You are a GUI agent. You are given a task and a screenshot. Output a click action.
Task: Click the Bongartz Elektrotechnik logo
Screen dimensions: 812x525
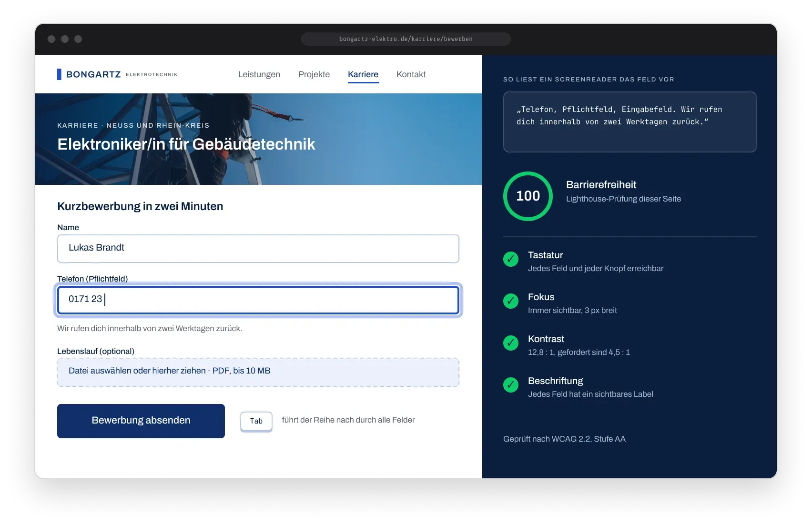(x=117, y=74)
